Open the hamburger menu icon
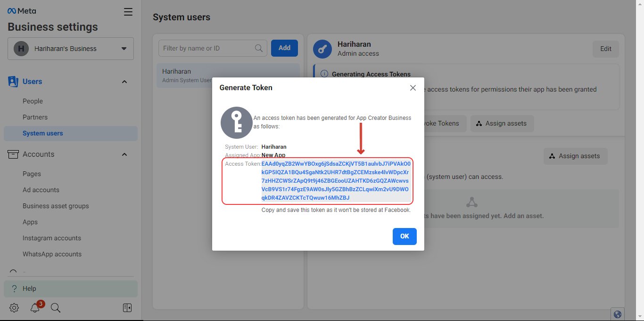644x321 pixels. (x=128, y=12)
